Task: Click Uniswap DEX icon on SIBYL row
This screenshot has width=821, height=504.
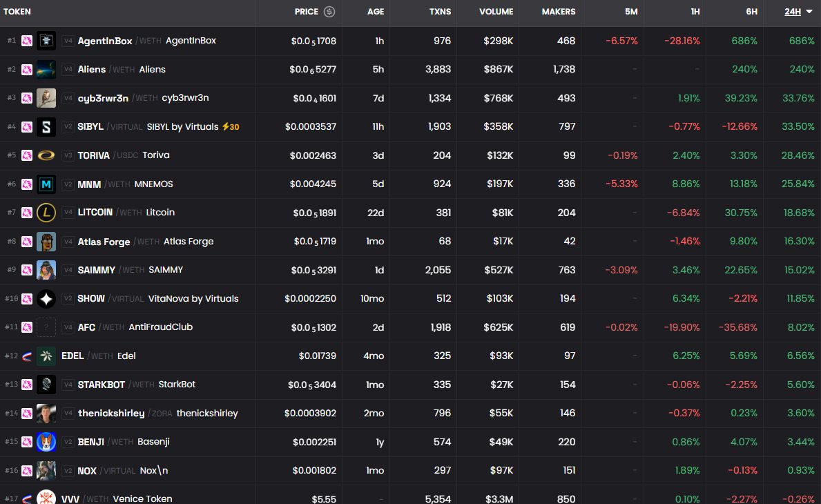Action: (27, 126)
